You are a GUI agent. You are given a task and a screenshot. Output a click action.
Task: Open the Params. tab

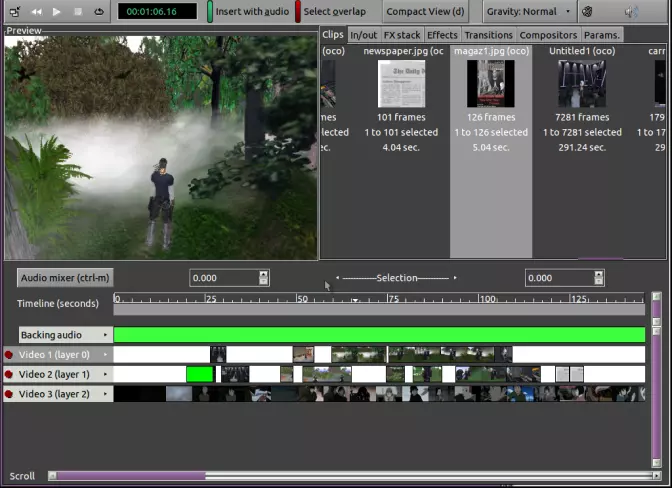(602, 35)
